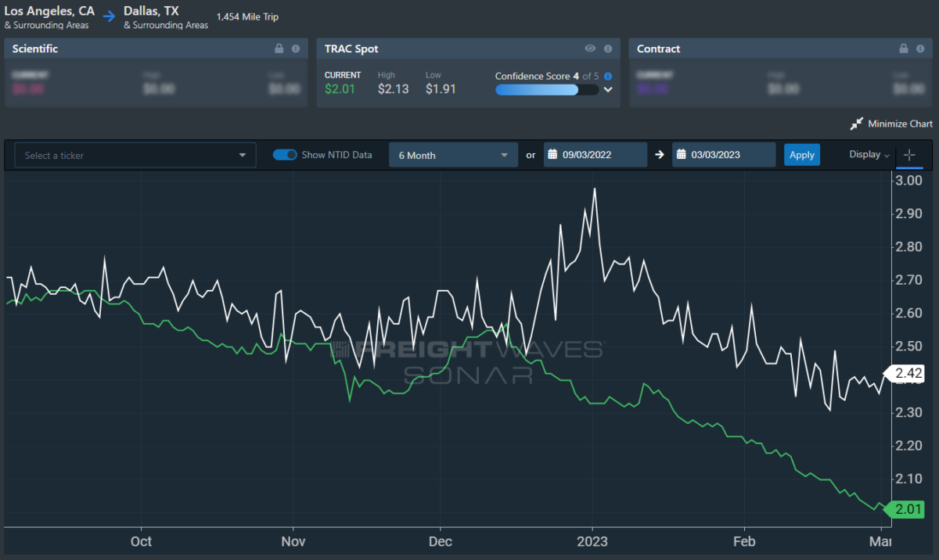This screenshot has height=560, width=939.
Task: Toggle TRAC Spot visibility eye icon
Action: [x=591, y=48]
